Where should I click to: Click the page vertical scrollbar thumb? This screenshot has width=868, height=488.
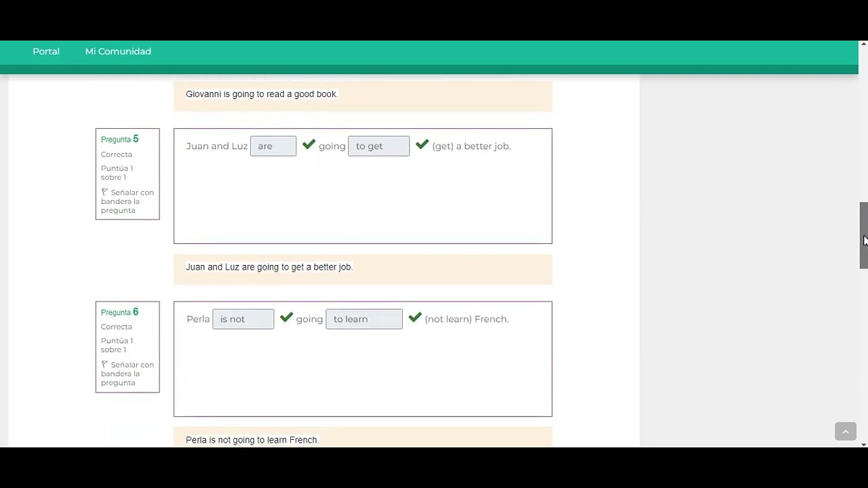[x=863, y=235]
